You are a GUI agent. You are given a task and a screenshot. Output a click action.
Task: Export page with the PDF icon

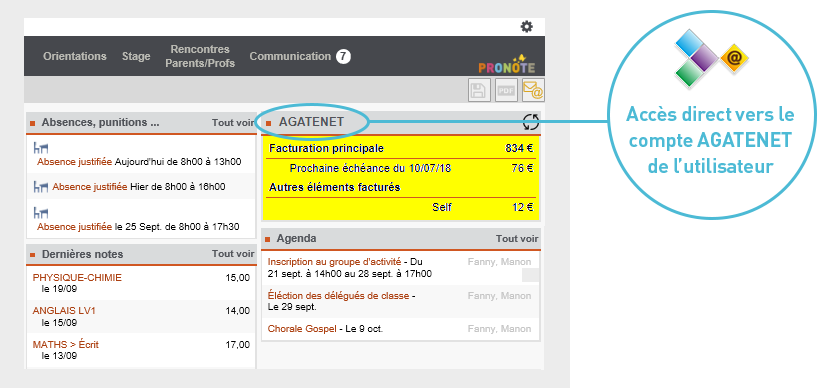(x=506, y=90)
